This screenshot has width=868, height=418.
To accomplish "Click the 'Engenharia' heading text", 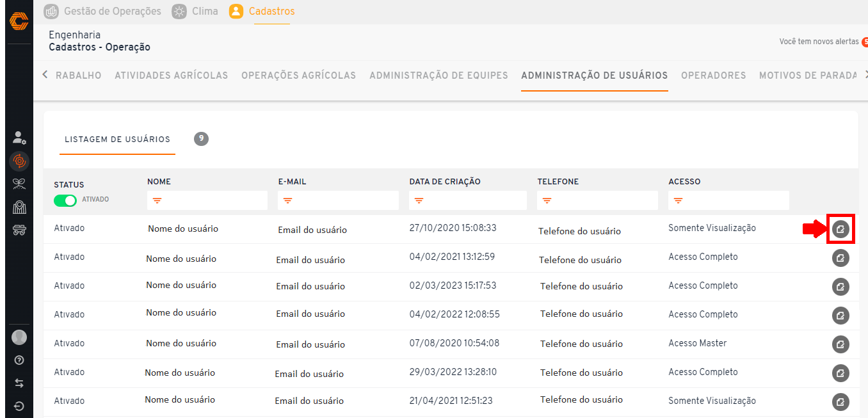I will coord(74,35).
